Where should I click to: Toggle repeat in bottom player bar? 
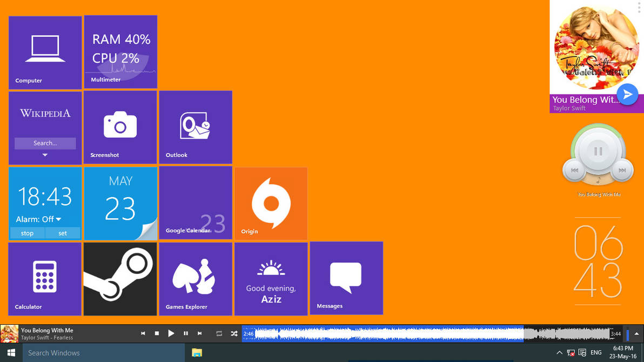click(219, 334)
